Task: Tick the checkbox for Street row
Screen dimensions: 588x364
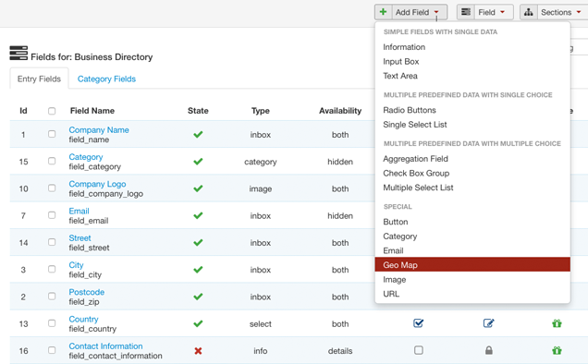Action: [52, 242]
